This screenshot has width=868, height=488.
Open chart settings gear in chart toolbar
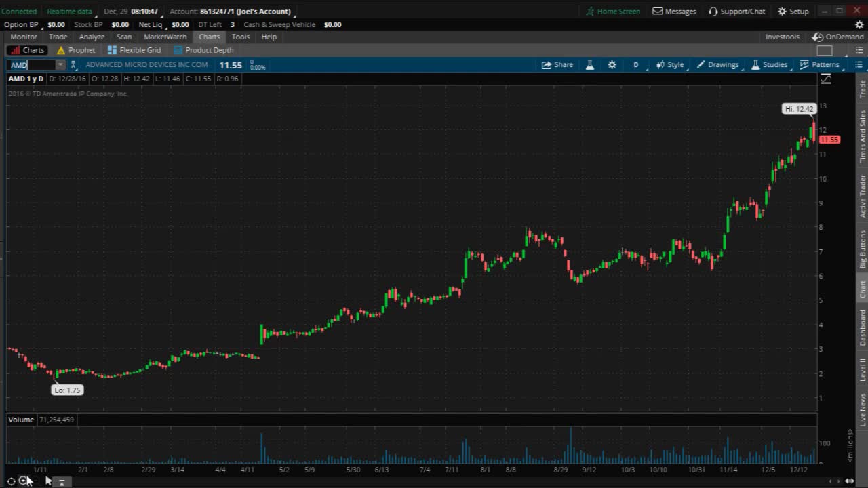coord(612,65)
